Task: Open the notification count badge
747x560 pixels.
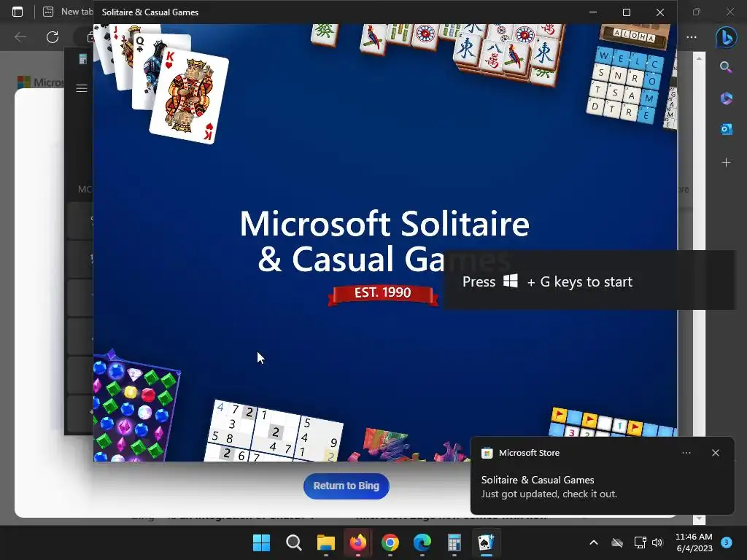Action: (727, 542)
